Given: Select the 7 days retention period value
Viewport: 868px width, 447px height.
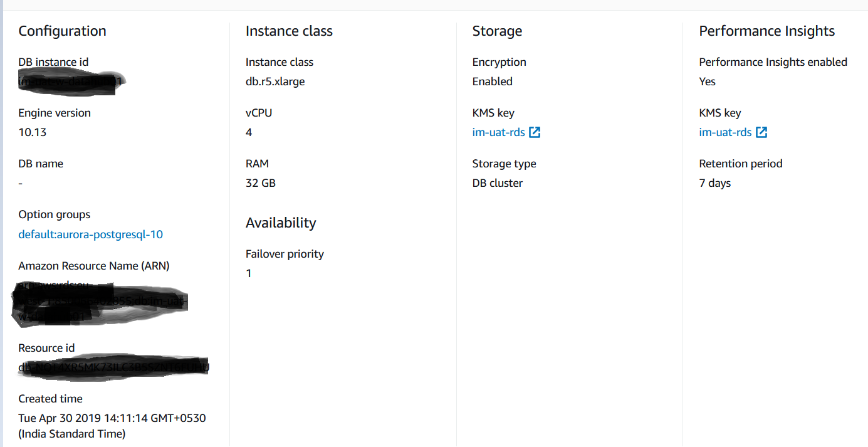Looking at the screenshot, I should tap(715, 183).
